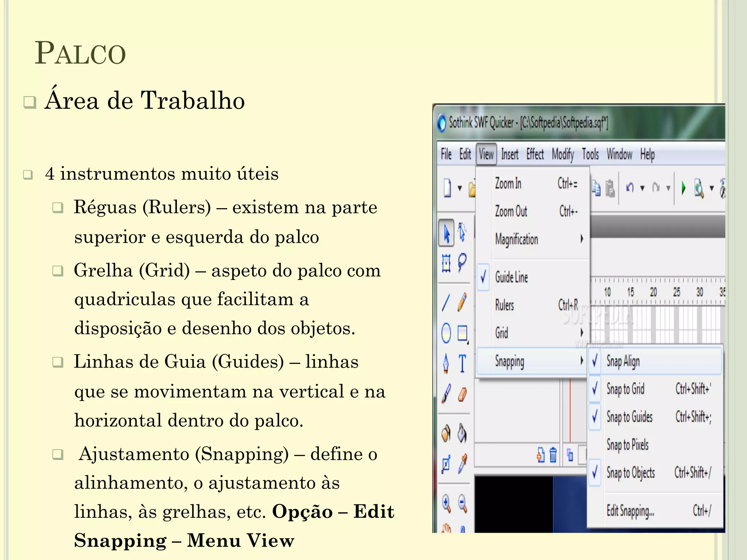
Task: Uncheck Snap to Objects
Action: pos(655,472)
